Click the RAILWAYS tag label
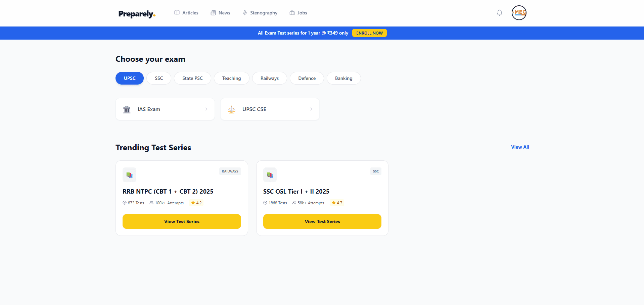644x305 pixels. 230,171
